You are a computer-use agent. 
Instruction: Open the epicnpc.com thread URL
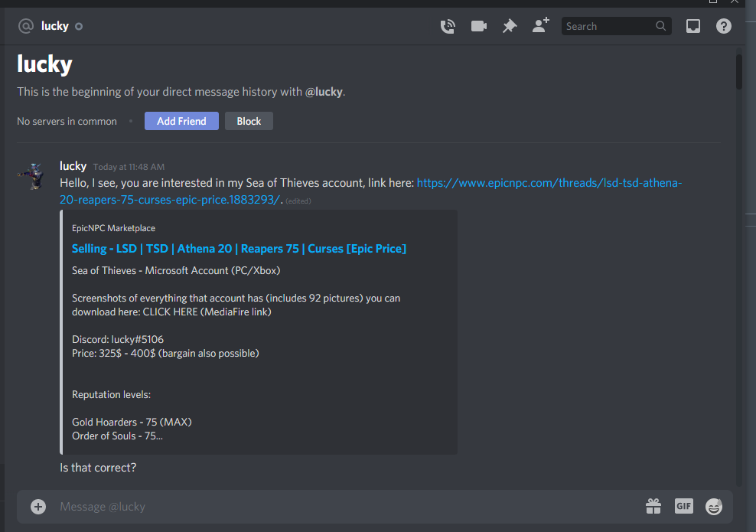coord(370,191)
